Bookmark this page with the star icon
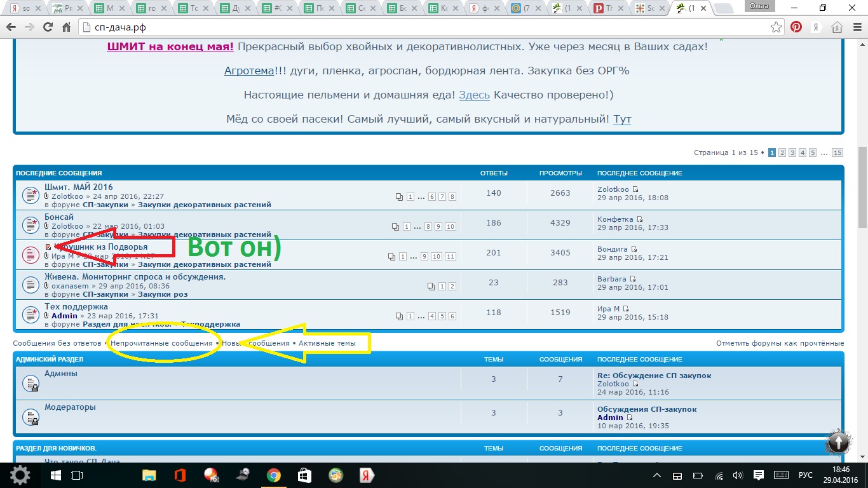This screenshot has height=488, width=868. (776, 27)
